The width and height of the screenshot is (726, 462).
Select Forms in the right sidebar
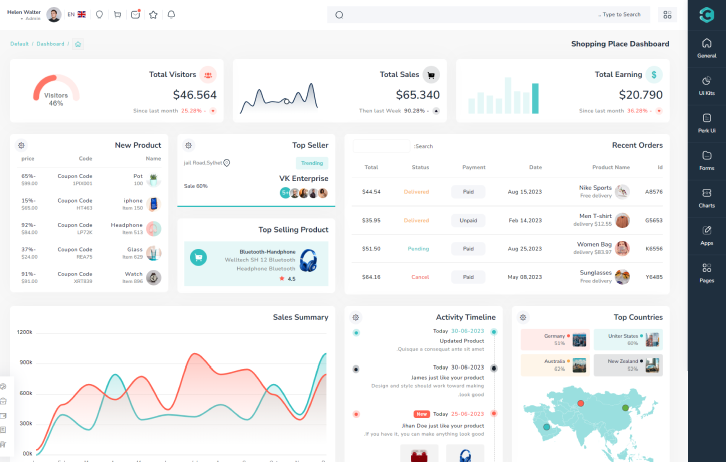[x=706, y=160]
